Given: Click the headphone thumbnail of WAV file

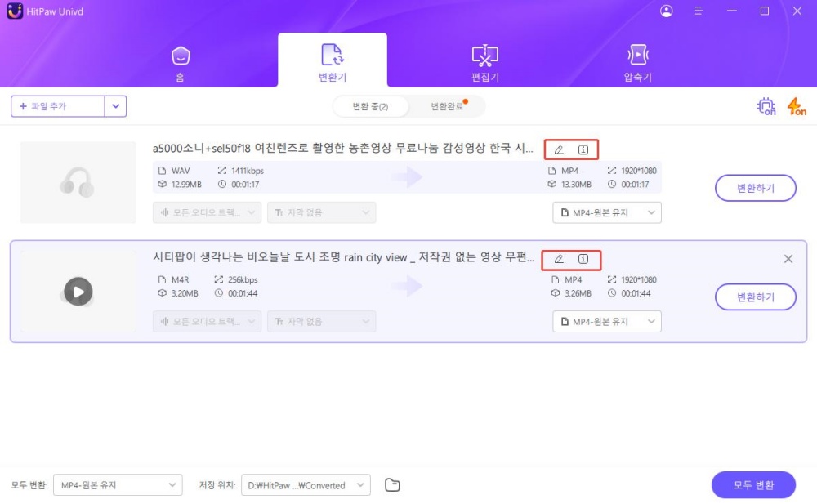Looking at the screenshot, I should [x=78, y=182].
